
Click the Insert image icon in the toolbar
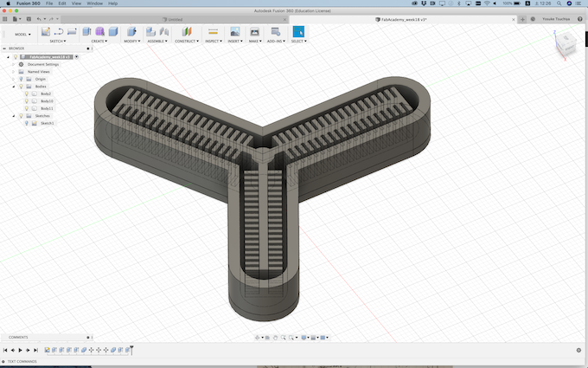pyautogui.click(x=234, y=32)
